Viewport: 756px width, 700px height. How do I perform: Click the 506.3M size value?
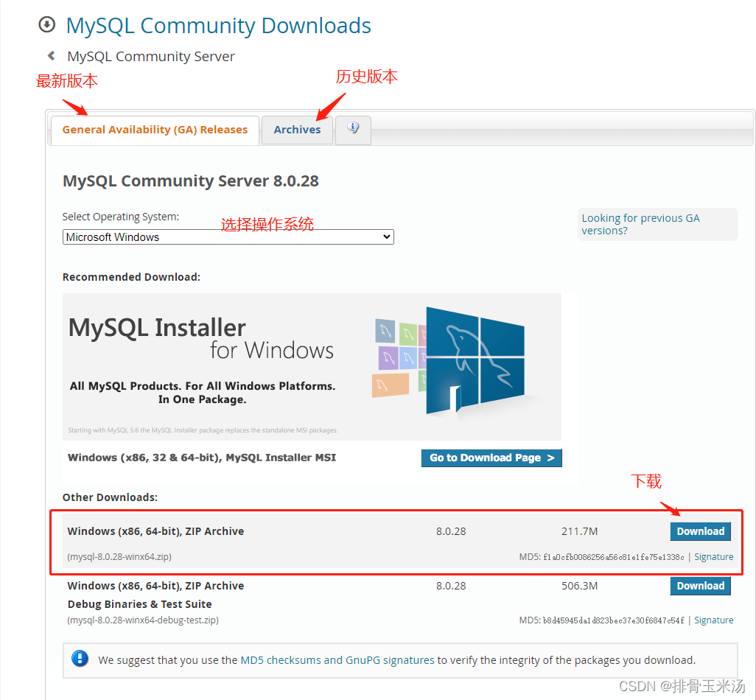(579, 586)
